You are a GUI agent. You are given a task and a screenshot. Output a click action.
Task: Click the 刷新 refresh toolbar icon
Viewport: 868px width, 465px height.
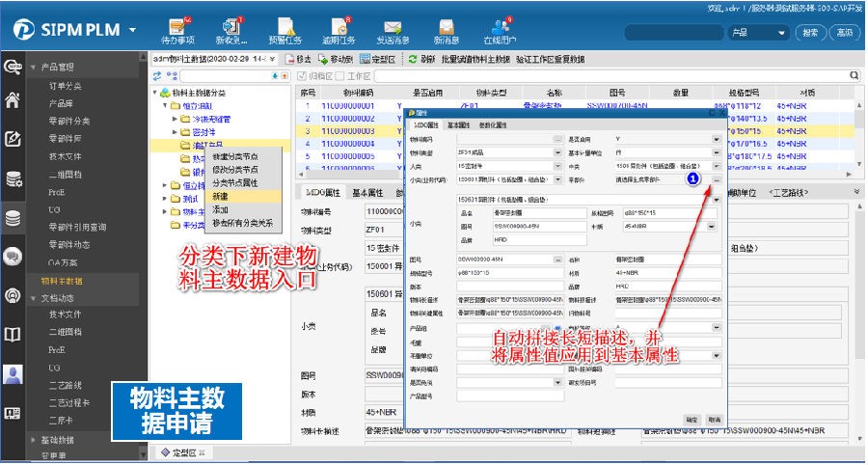[413, 59]
